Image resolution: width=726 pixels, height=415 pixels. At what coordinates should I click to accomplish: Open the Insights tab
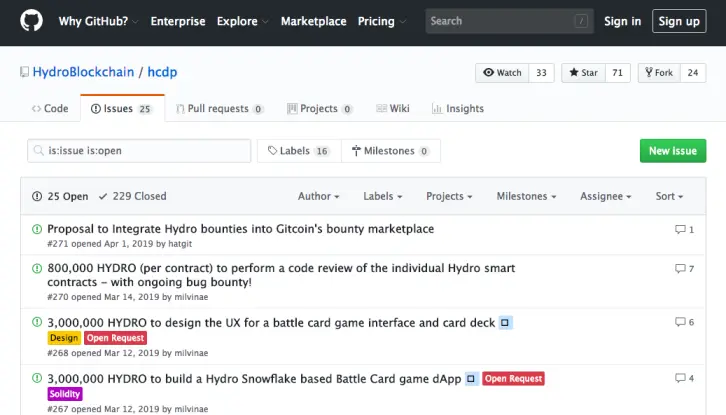[x=457, y=108]
